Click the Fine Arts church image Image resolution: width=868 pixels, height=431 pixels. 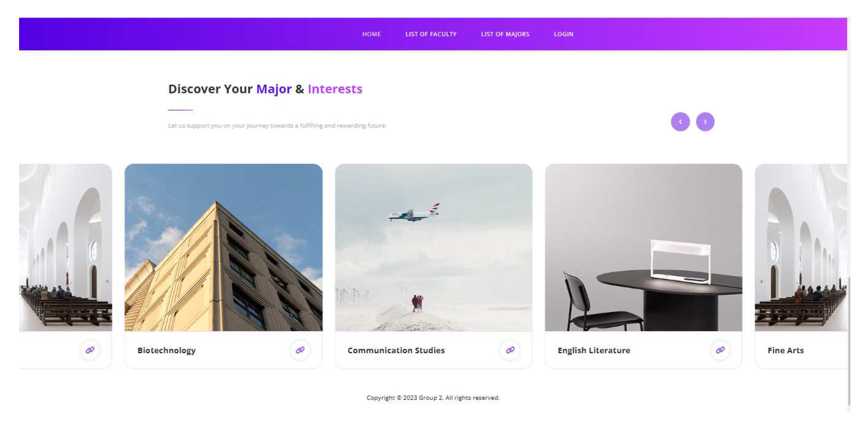click(801, 247)
